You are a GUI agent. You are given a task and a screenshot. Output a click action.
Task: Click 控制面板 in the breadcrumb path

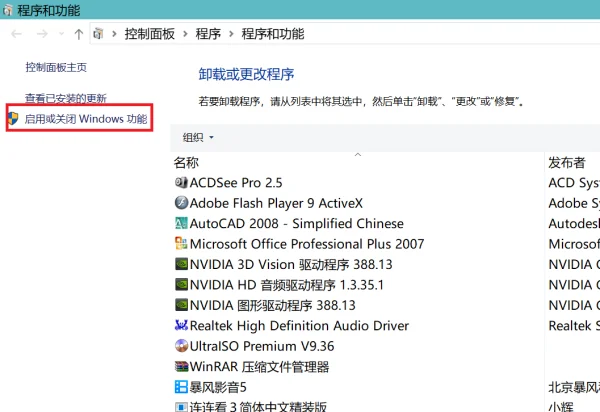click(150, 34)
